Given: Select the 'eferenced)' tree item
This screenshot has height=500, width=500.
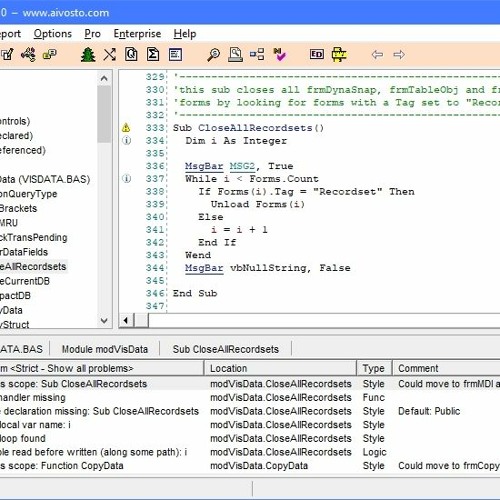Looking at the screenshot, I should pyautogui.click(x=23, y=150).
